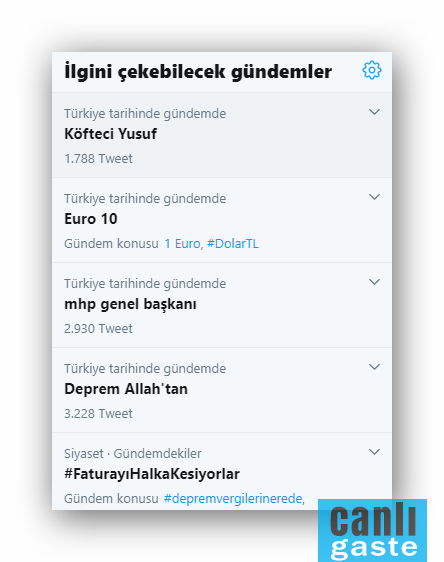444x562 pixels.
Task: Open the #FaturayıHalkaKesiyorlar hashtag trend
Action: [x=152, y=474]
